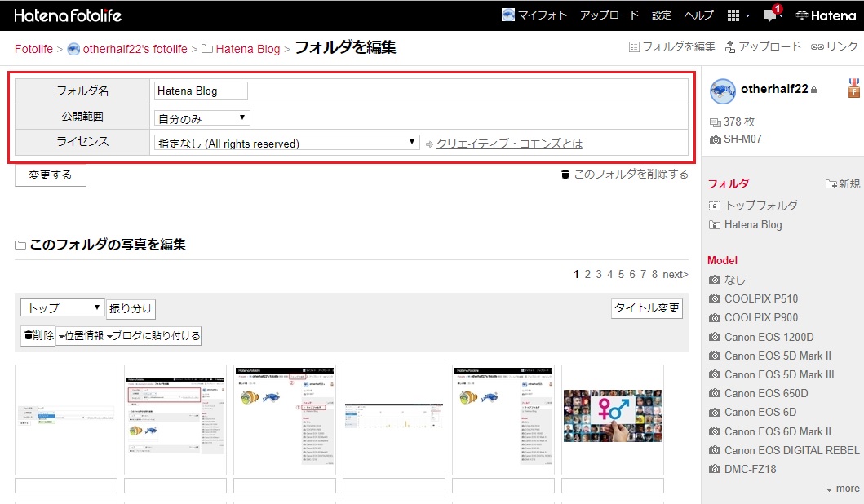Open Canon EOS 1200D model link
The height and width of the screenshot is (504, 864).
point(769,337)
